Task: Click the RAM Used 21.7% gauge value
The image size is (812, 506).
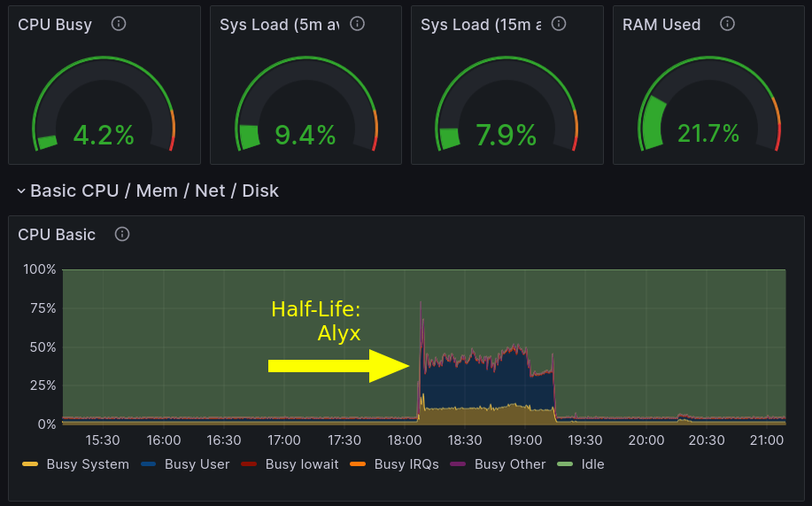Action: click(x=708, y=133)
